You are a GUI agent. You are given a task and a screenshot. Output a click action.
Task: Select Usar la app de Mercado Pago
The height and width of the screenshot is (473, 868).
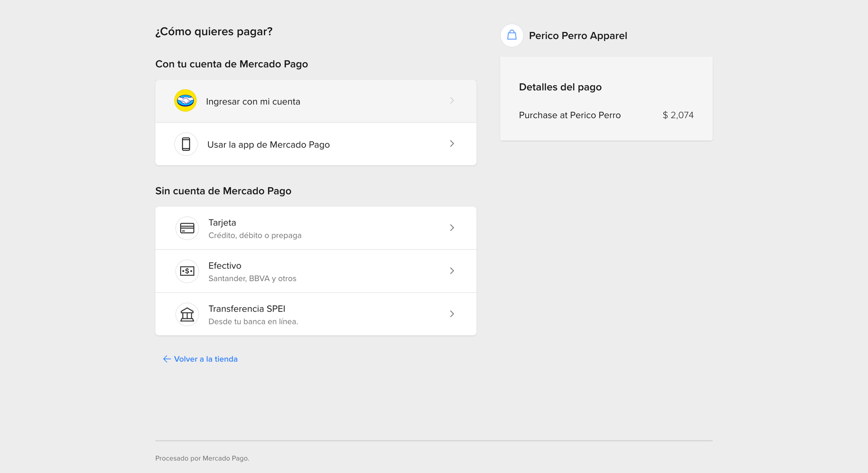316,144
